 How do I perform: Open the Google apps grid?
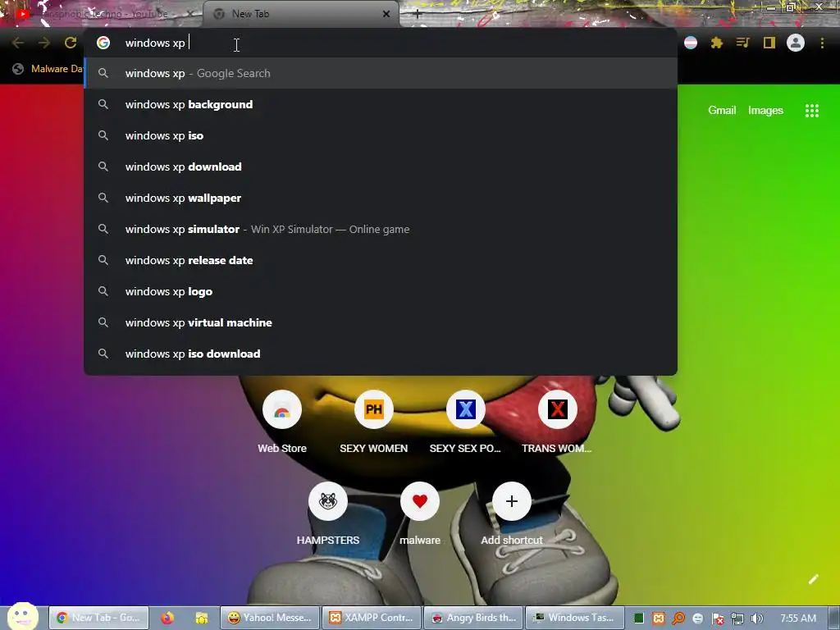(x=812, y=111)
